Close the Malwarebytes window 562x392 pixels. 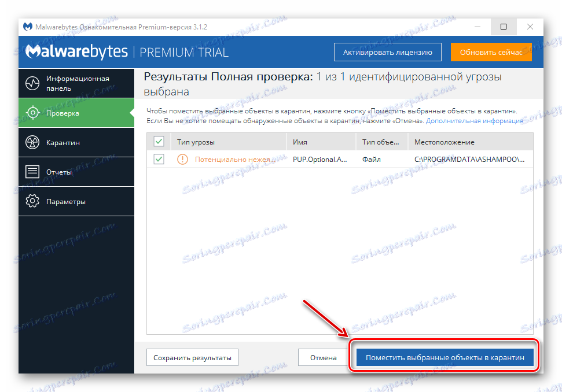click(x=530, y=27)
